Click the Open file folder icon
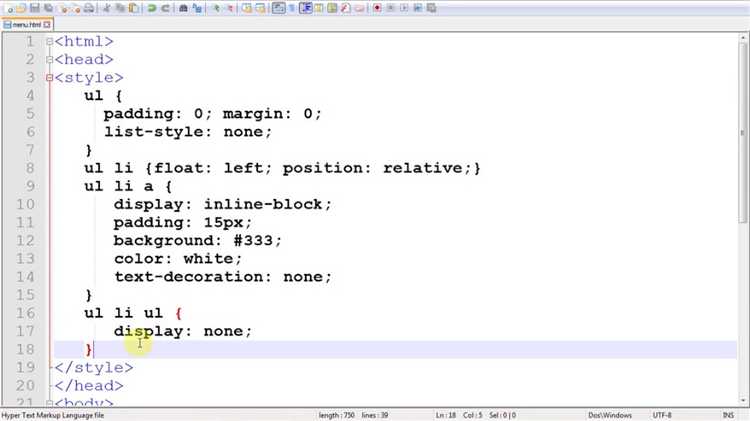The width and height of the screenshot is (750, 421). point(21,8)
